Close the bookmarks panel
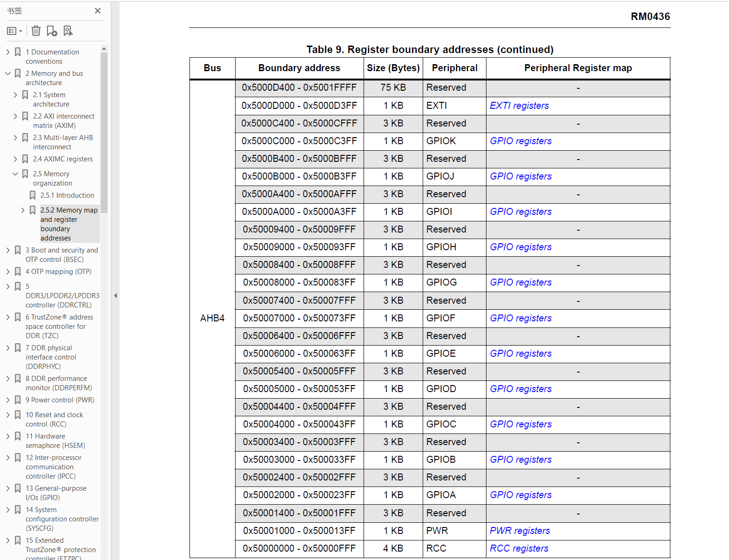The image size is (729, 560). pyautogui.click(x=98, y=11)
